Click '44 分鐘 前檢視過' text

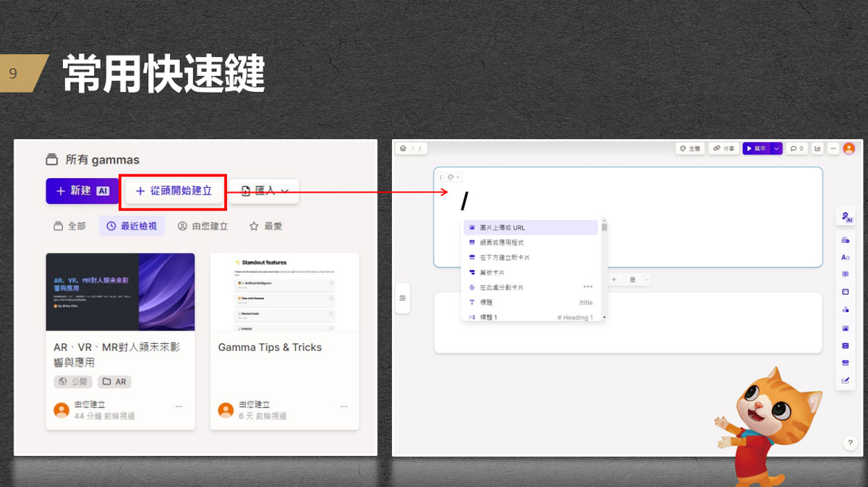(x=104, y=416)
